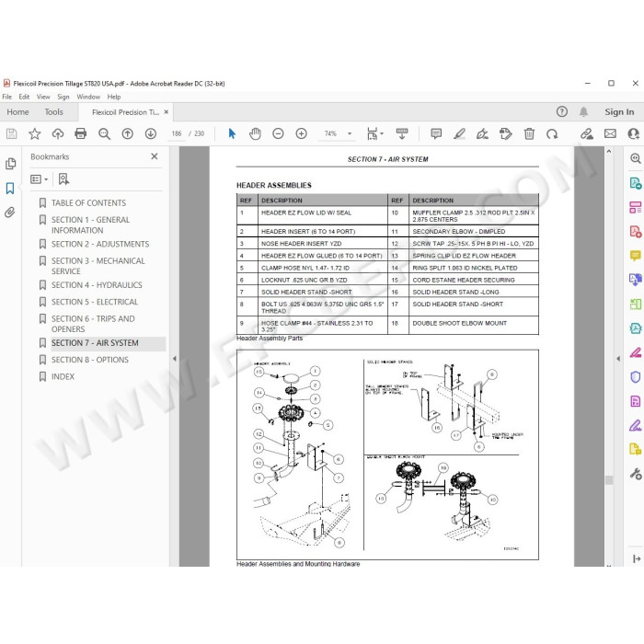Viewport: 644px width, 644px height.
Task: Click the vertical scrollbar thumb
Action: point(609,480)
